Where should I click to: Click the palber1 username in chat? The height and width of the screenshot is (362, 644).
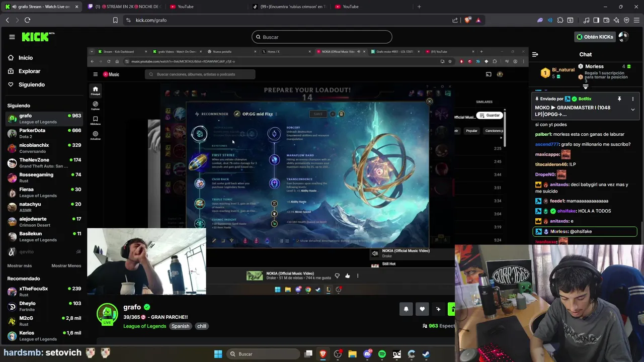click(x=544, y=134)
